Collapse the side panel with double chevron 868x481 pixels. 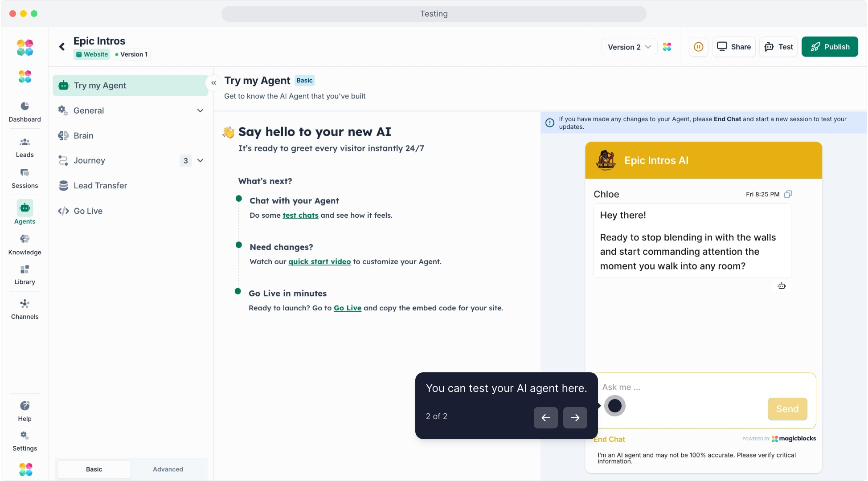click(214, 83)
